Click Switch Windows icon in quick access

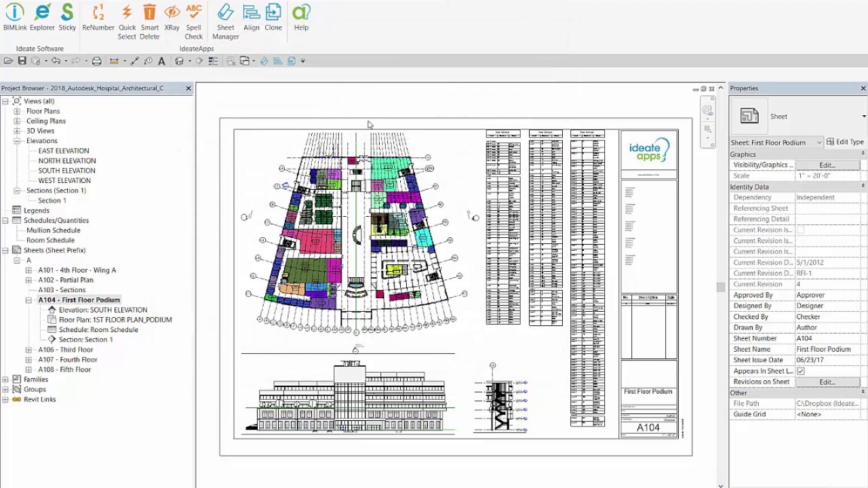pyautogui.click(x=245, y=61)
